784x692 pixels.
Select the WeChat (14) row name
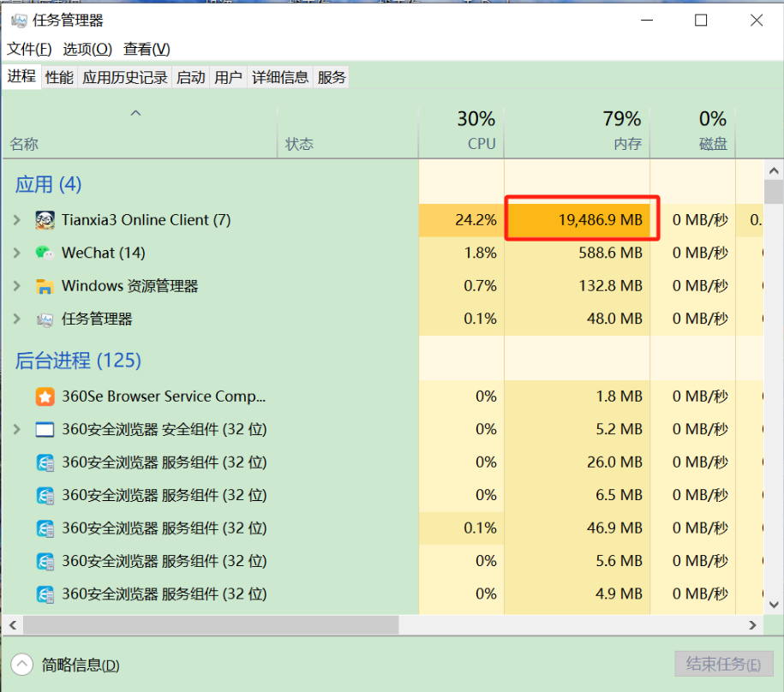104,253
